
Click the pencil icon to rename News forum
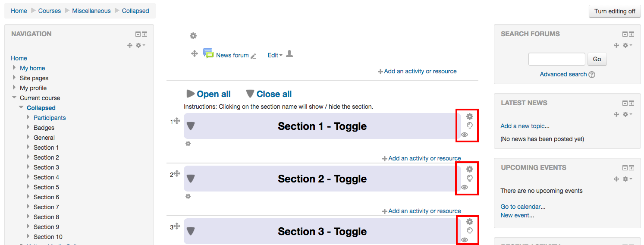coord(254,56)
